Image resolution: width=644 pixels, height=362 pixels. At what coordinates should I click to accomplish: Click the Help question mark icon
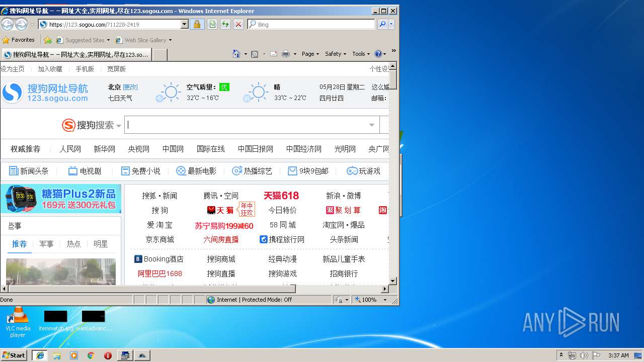(378, 54)
